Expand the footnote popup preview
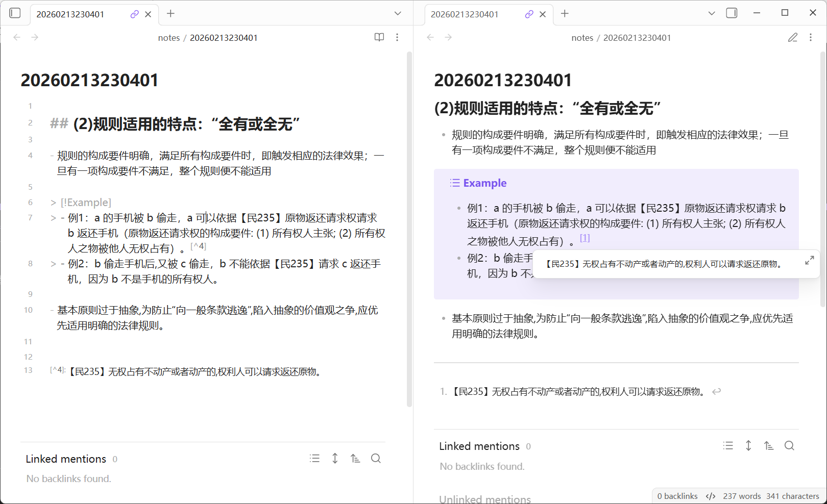This screenshot has width=827, height=504. 809,260
